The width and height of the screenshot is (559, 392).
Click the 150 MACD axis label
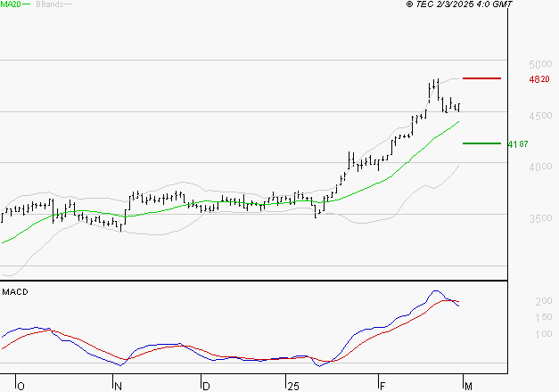[x=544, y=317]
